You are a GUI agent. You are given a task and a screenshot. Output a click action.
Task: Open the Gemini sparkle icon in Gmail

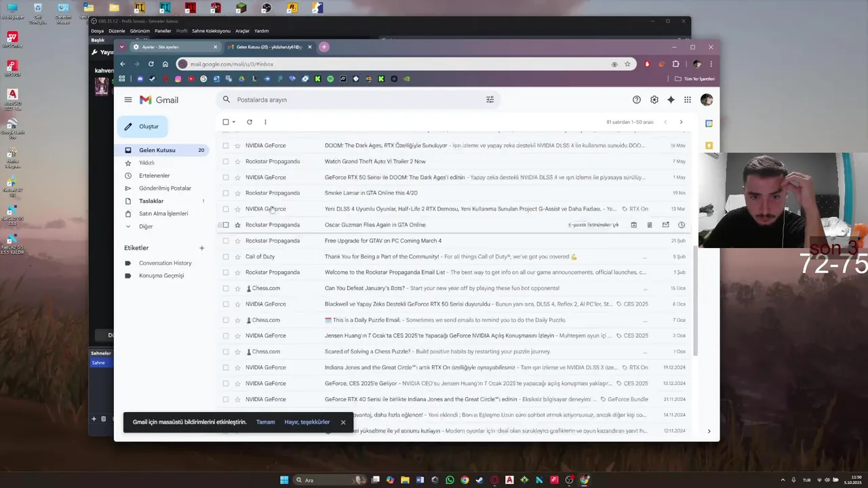tap(671, 100)
